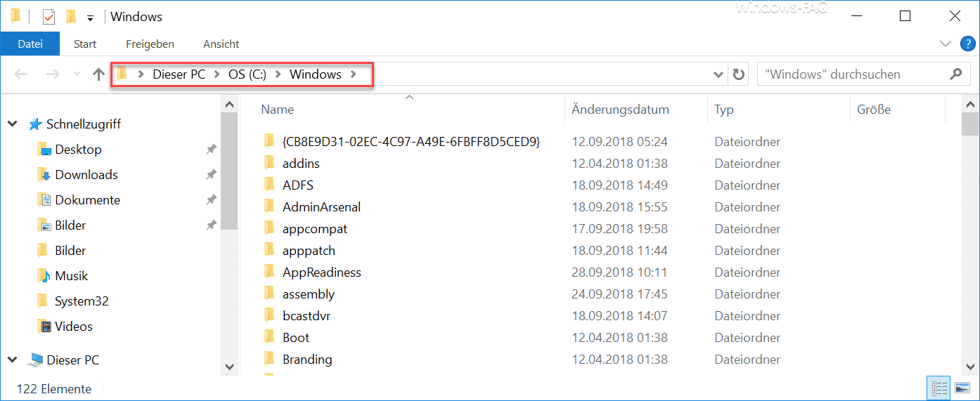Open the Help question mark icon
Image resolution: width=980 pixels, height=401 pixels.
967,44
